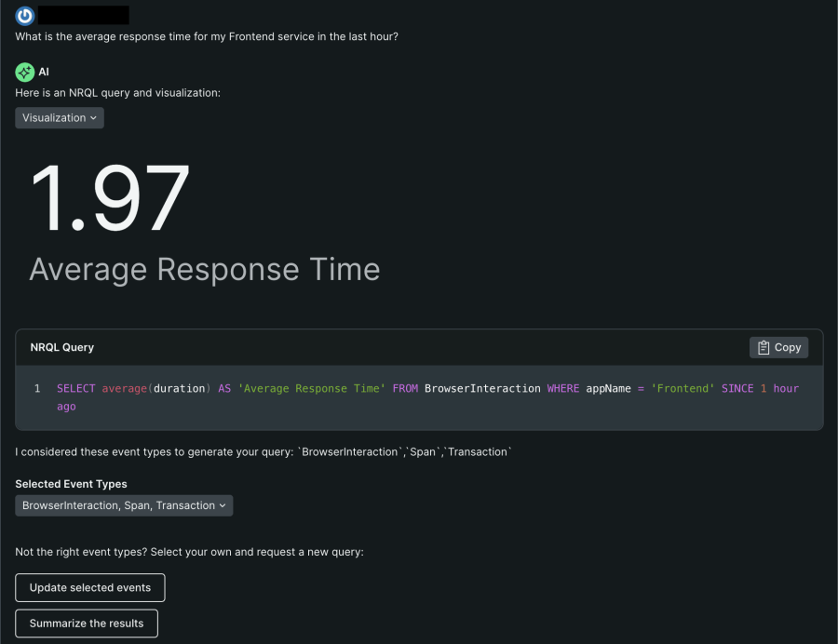Copy the NRQL query

tap(778, 347)
